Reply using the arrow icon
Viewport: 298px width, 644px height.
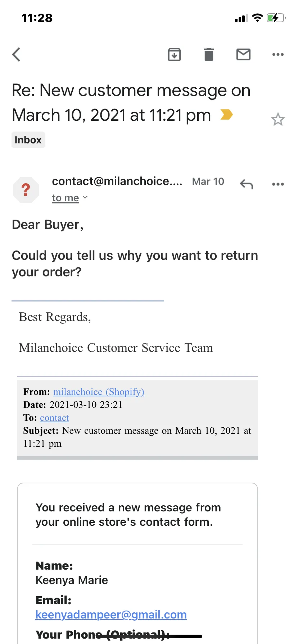pyautogui.click(x=247, y=184)
